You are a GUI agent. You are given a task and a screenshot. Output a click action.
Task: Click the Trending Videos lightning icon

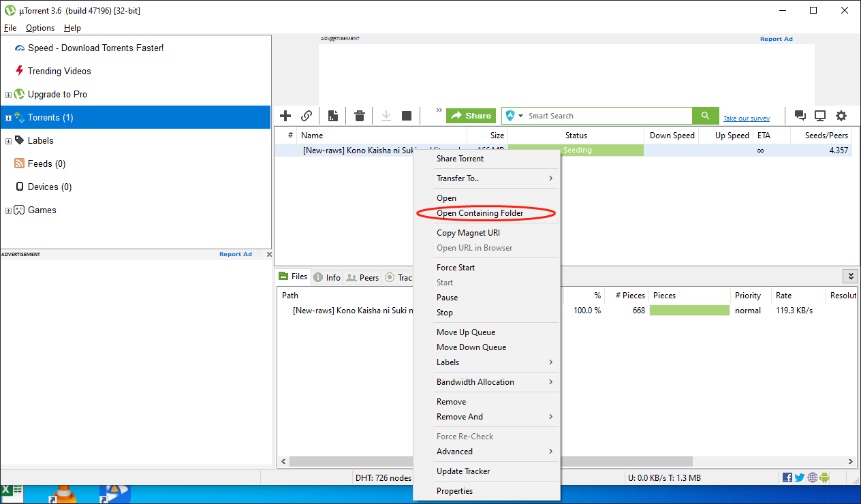click(x=19, y=71)
